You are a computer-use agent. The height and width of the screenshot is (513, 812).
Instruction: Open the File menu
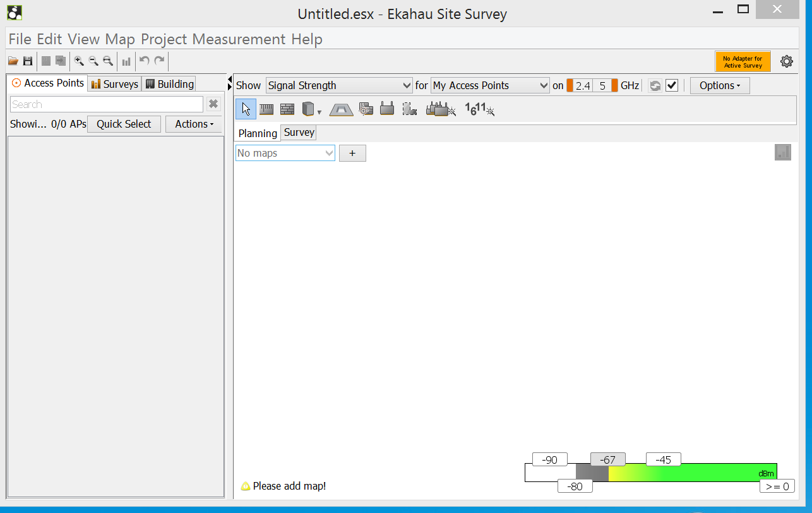20,39
